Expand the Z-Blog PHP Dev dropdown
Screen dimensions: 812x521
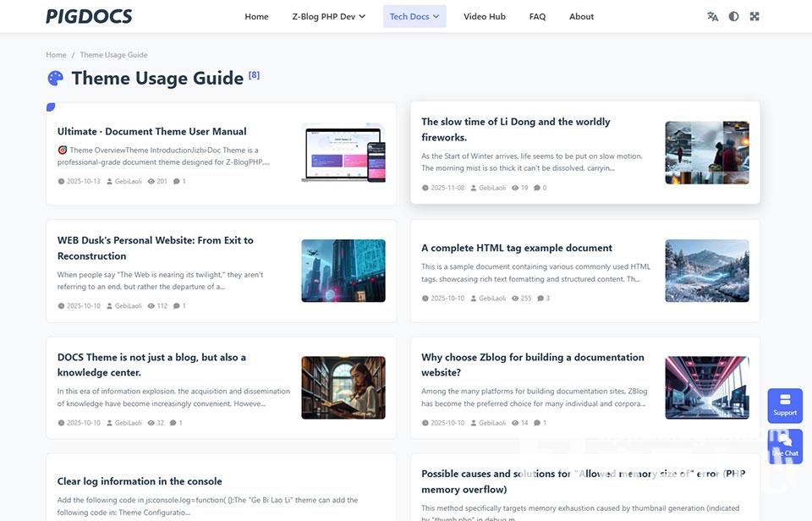(x=328, y=16)
